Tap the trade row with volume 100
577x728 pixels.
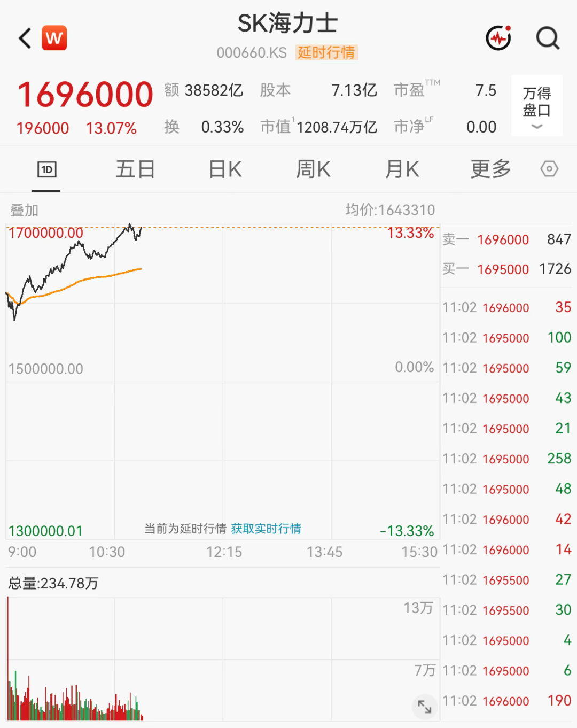coord(507,338)
